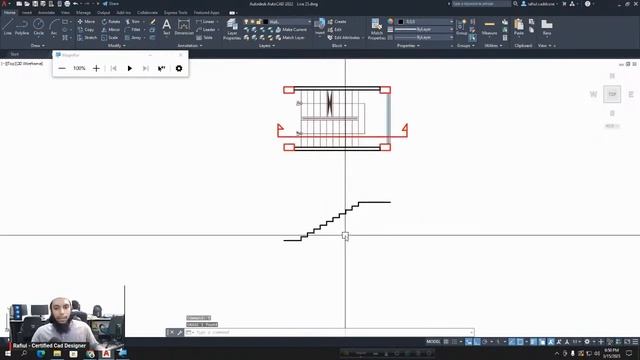Image resolution: width=640 pixels, height=360 pixels.
Task: Open the Manage ribbon tab
Action: coord(83,13)
